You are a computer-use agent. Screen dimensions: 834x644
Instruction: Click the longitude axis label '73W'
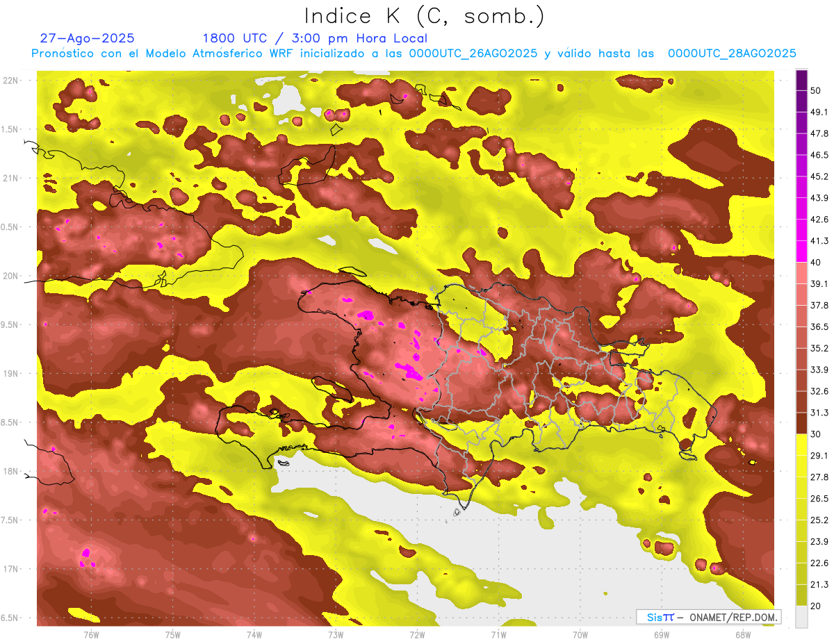(x=336, y=636)
